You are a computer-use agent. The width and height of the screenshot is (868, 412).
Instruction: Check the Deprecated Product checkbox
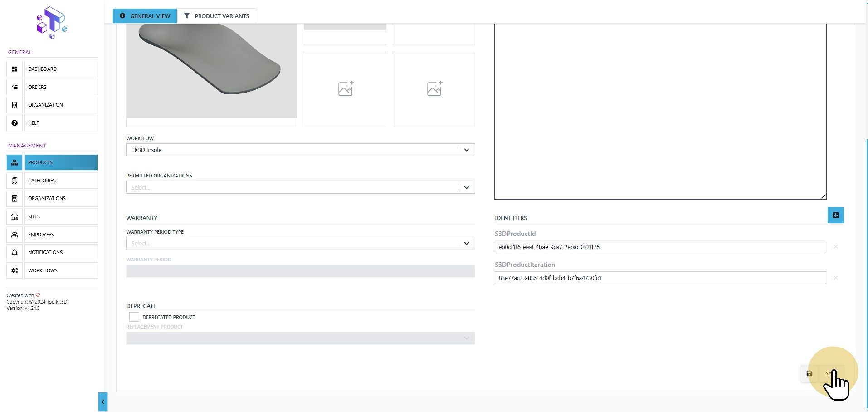tap(134, 317)
